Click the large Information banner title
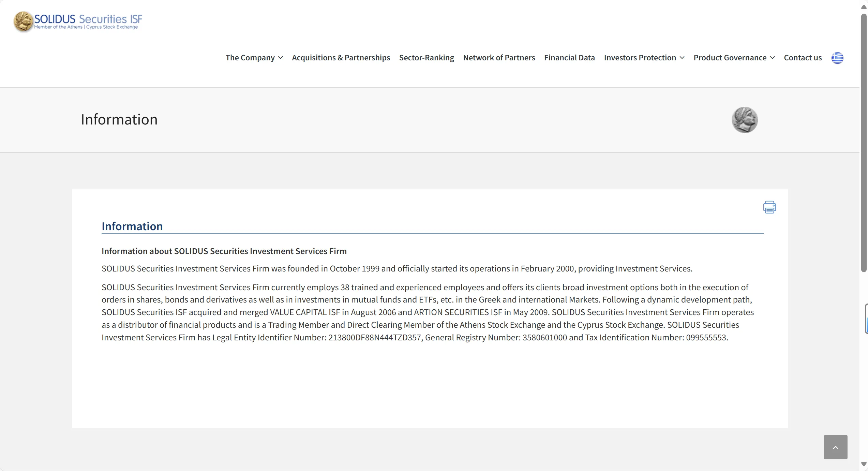 [119, 119]
